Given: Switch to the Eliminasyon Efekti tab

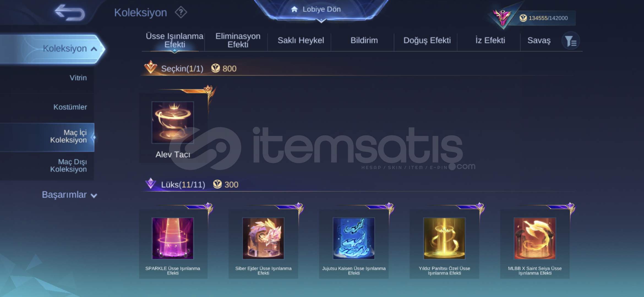Looking at the screenshot, I should 238,40.
